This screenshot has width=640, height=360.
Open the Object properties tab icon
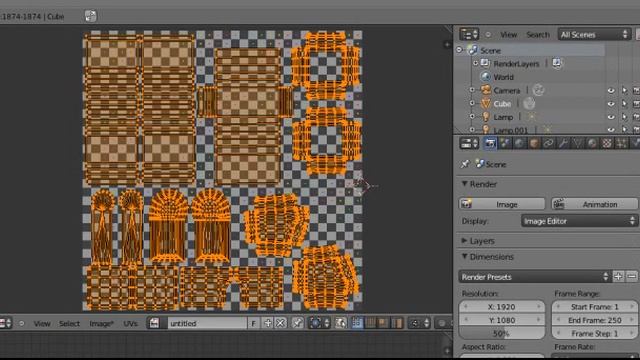(534, 143)
